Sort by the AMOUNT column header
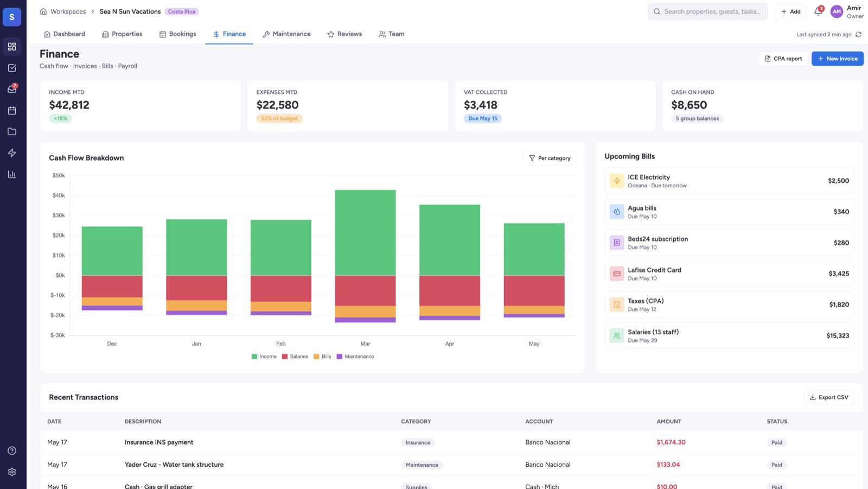 click(x=669, y=421)
